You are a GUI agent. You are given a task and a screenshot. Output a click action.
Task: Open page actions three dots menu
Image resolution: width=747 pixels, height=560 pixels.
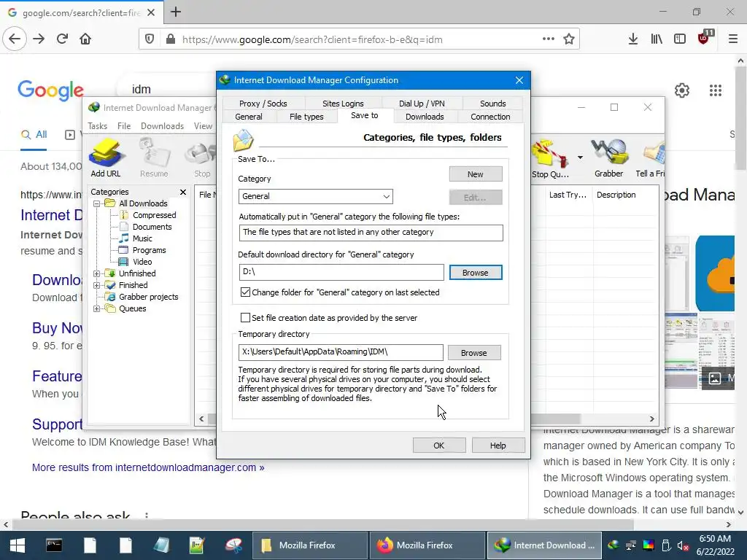click(x=549, y=39)
